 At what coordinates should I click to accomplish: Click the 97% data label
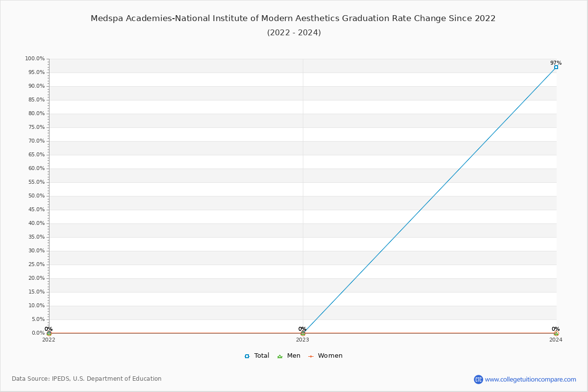556,63
